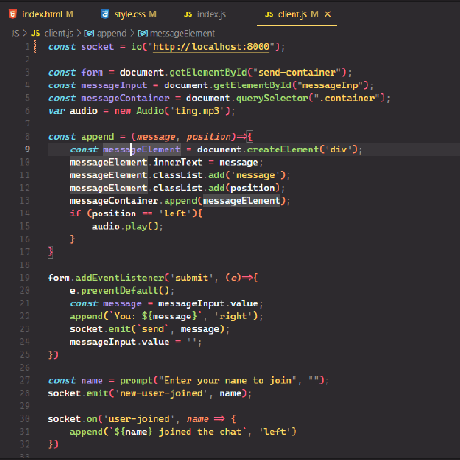Screen dimensions: 460x460
Task: Click 'position' parameter on line 8
Action: click(x=208, y=137)
